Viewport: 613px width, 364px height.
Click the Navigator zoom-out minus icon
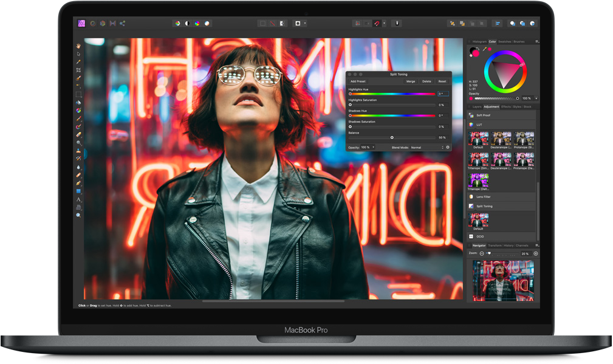pos(482,253)
